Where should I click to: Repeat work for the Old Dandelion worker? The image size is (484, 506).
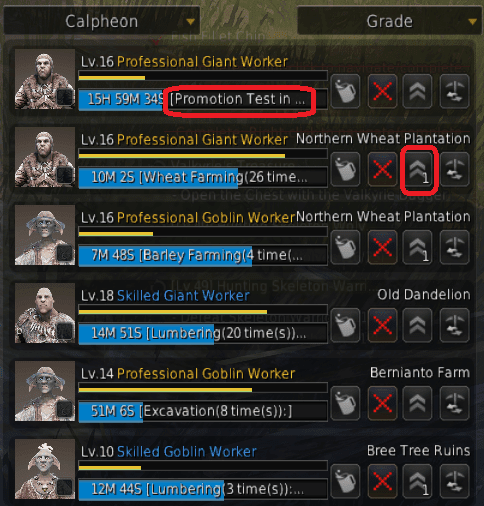(455, 325)
